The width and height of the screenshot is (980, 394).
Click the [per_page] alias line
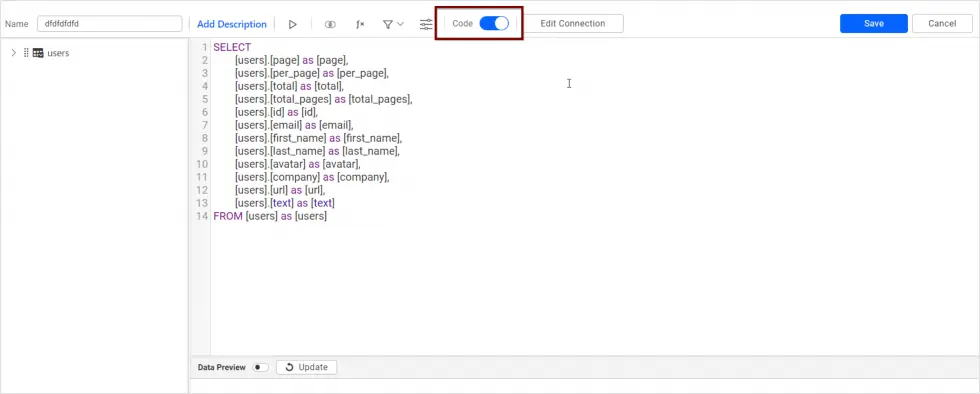coord(312,73)
